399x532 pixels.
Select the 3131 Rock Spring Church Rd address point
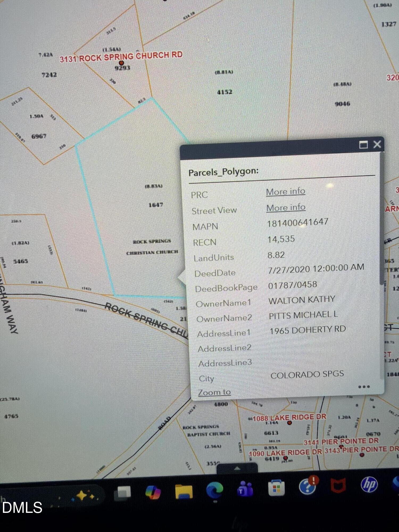tap(121, 63)
